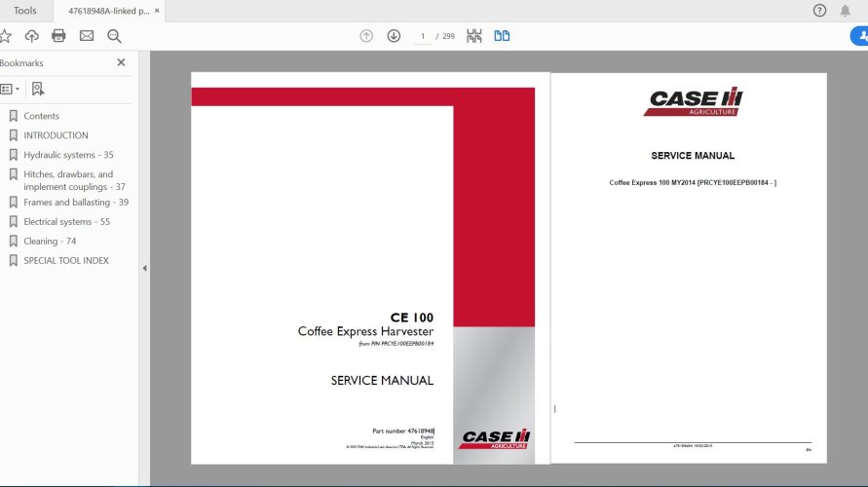Close the 47618948A-linked document tab

(x=157, y=11)
